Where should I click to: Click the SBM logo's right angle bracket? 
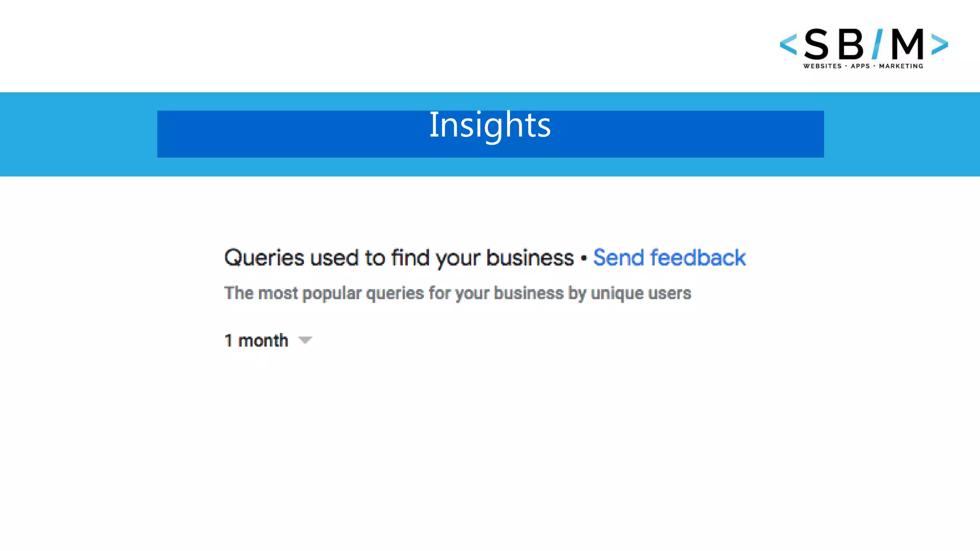[x=939, y=44]
